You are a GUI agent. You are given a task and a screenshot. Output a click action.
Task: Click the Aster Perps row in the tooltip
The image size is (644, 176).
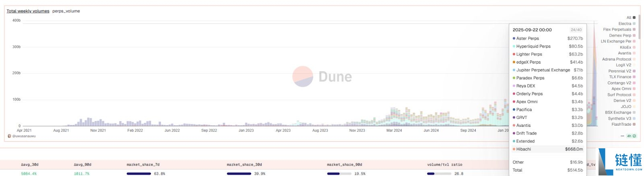coord(548,39)
